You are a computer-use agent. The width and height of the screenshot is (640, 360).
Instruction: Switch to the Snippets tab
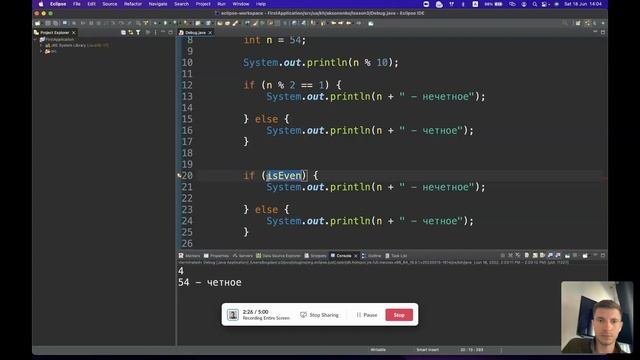point(316,256)
